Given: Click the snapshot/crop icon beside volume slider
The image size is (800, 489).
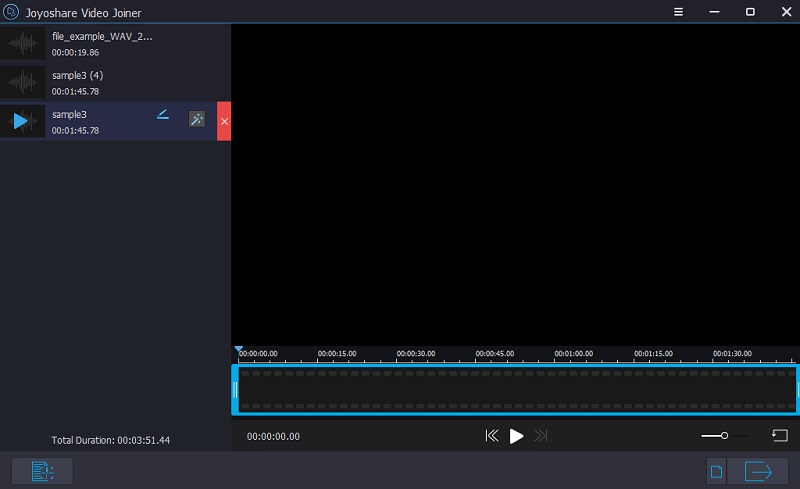Looking at the screenshot, I should click(780, 436).
